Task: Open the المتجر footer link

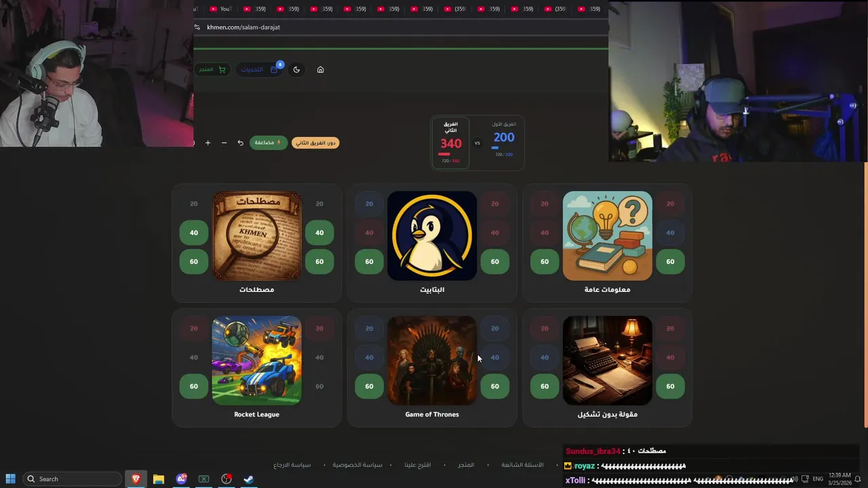Action: tap(466, 465)
